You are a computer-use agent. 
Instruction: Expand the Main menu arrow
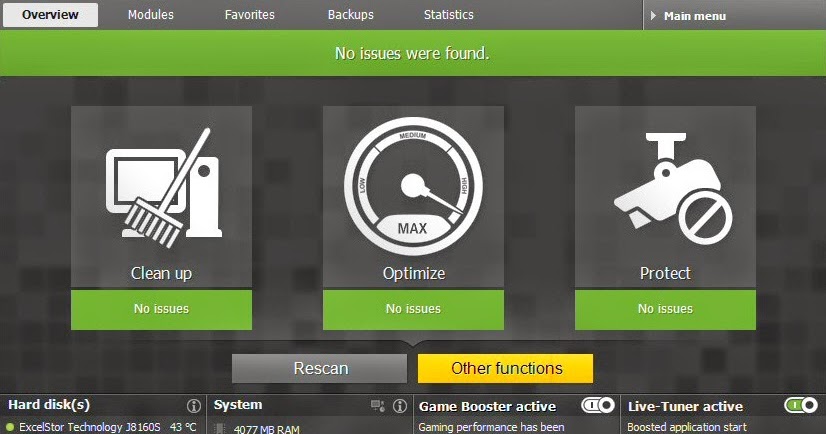(653, 16)
